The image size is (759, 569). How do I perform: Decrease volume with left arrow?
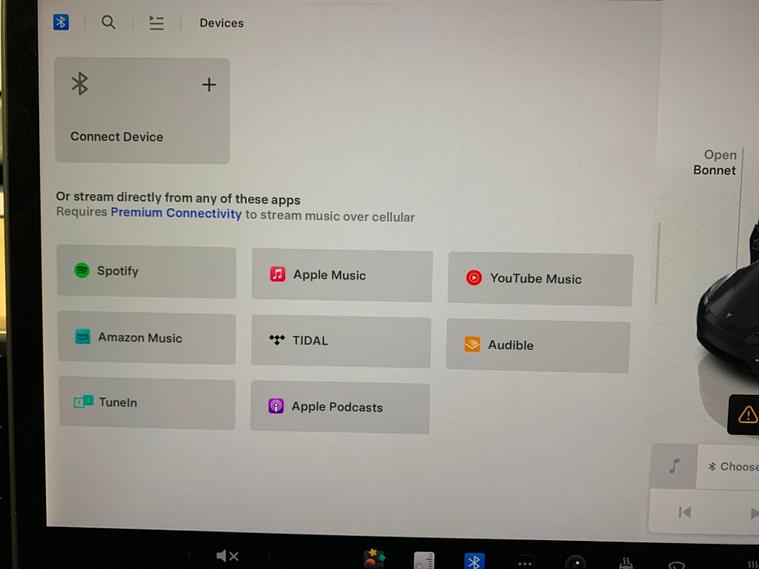[189, 556]
